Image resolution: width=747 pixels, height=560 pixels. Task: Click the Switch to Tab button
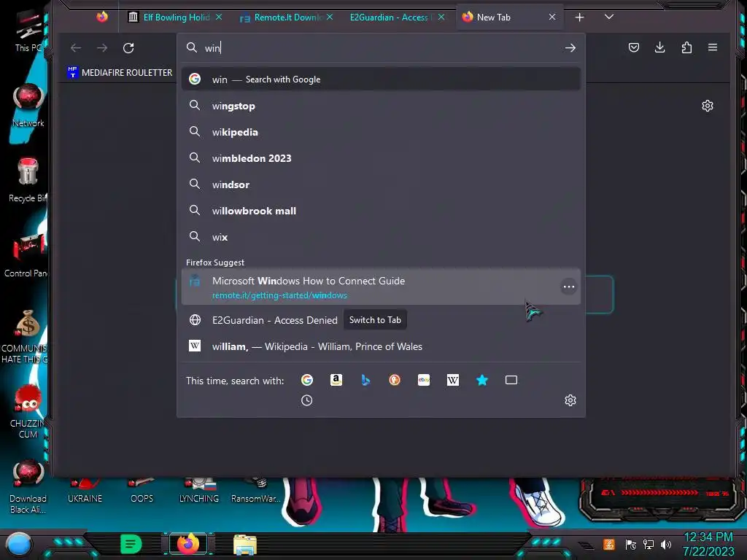point(375,320)
